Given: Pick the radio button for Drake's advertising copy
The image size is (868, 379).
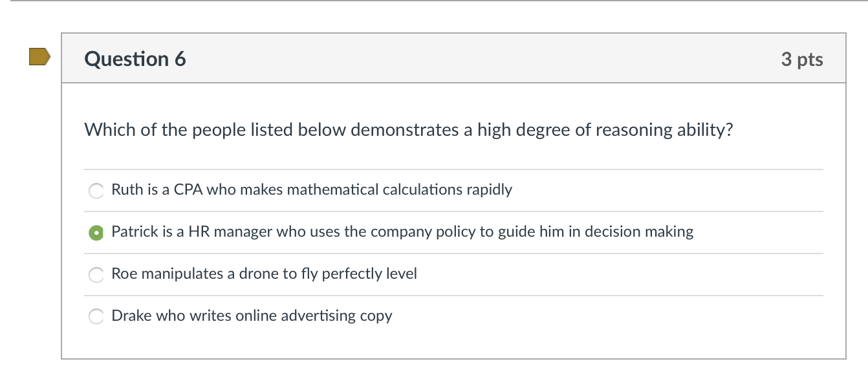Looking at the screenshot, I should click(x=96, y=316).
